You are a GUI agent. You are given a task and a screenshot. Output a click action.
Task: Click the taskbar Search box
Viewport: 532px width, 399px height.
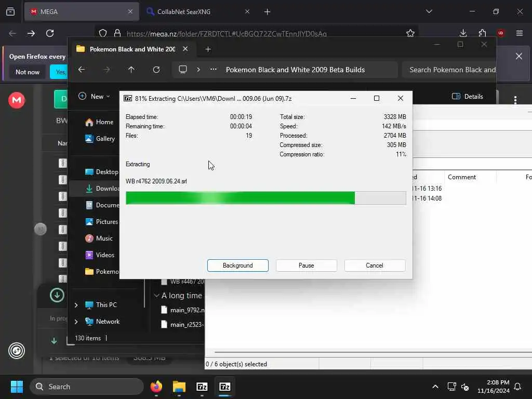coord(87,387)
